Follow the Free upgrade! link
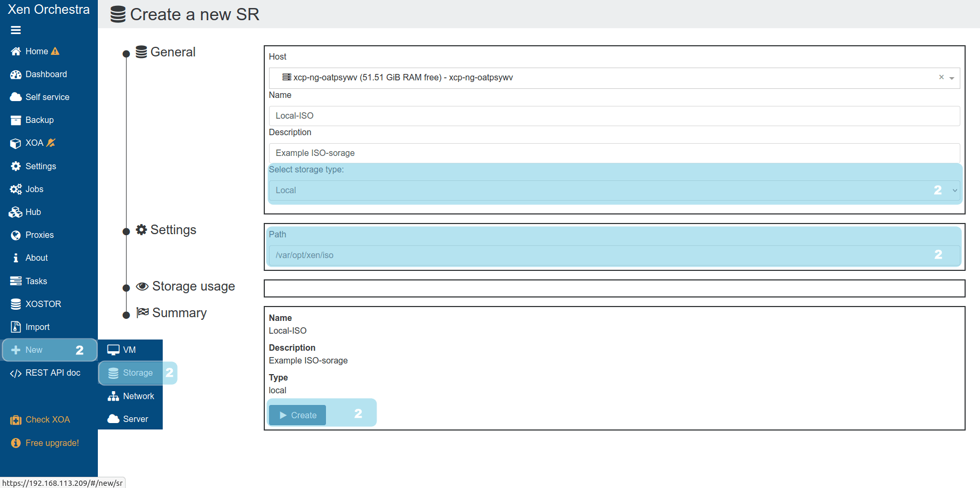 pos(45,443)
